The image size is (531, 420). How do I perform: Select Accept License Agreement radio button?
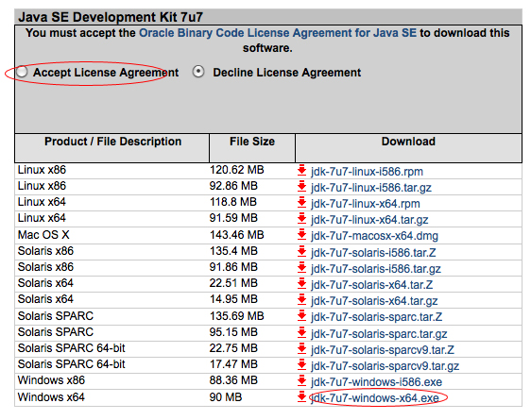22,72
